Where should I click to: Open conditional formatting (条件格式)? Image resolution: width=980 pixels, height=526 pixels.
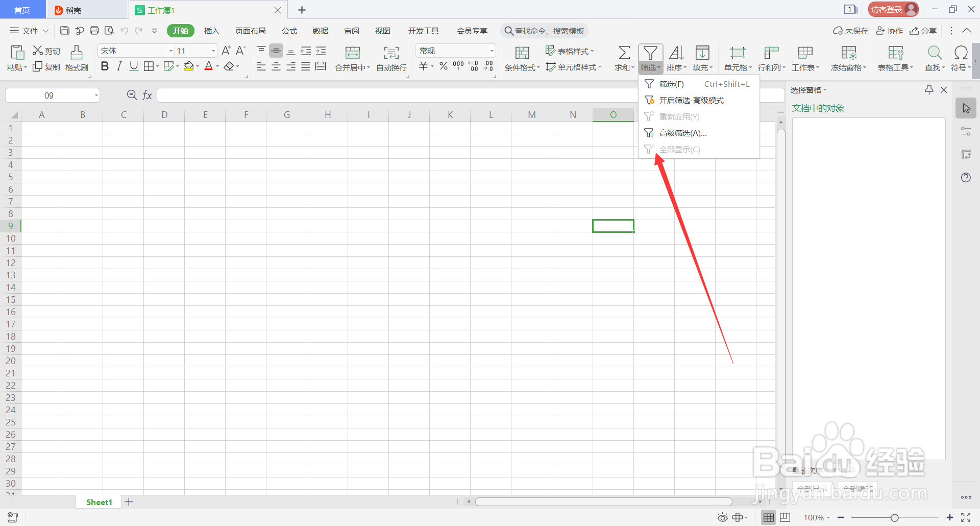point(522,58)
